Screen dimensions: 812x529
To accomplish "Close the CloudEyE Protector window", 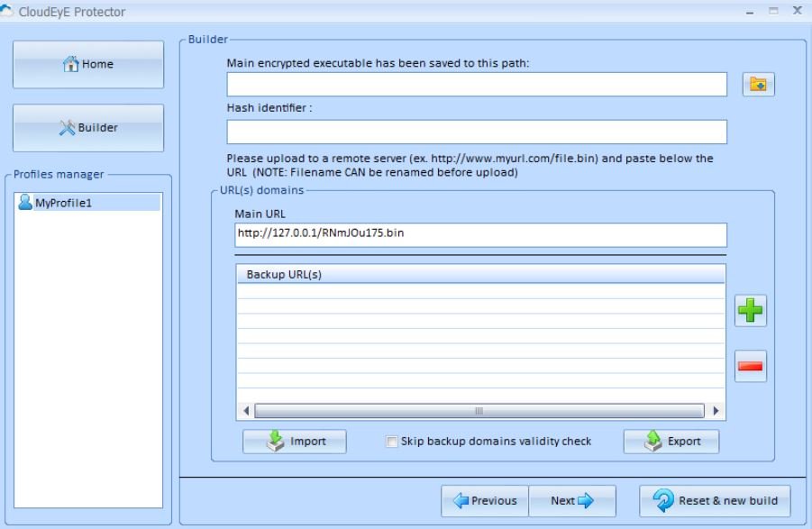I will click(797, 10).
